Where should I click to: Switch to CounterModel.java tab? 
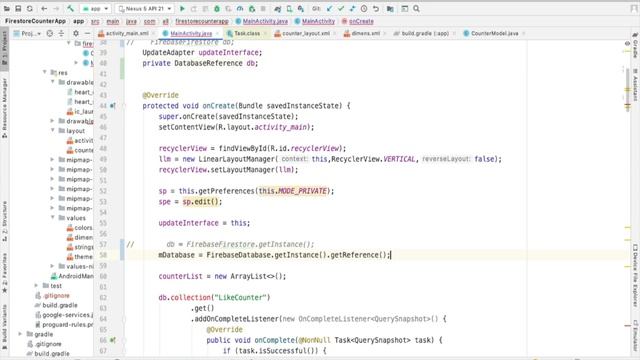pos(494,33)
